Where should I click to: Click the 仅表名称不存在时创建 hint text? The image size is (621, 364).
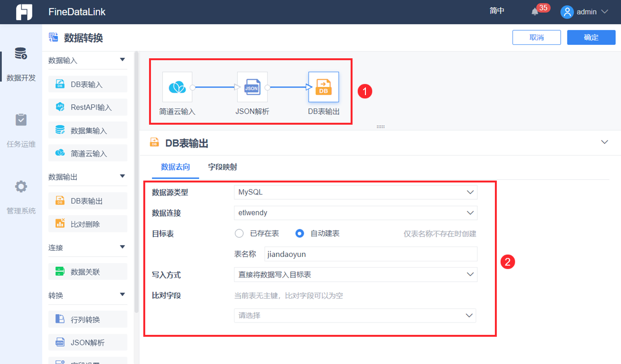tap(440, 234)
